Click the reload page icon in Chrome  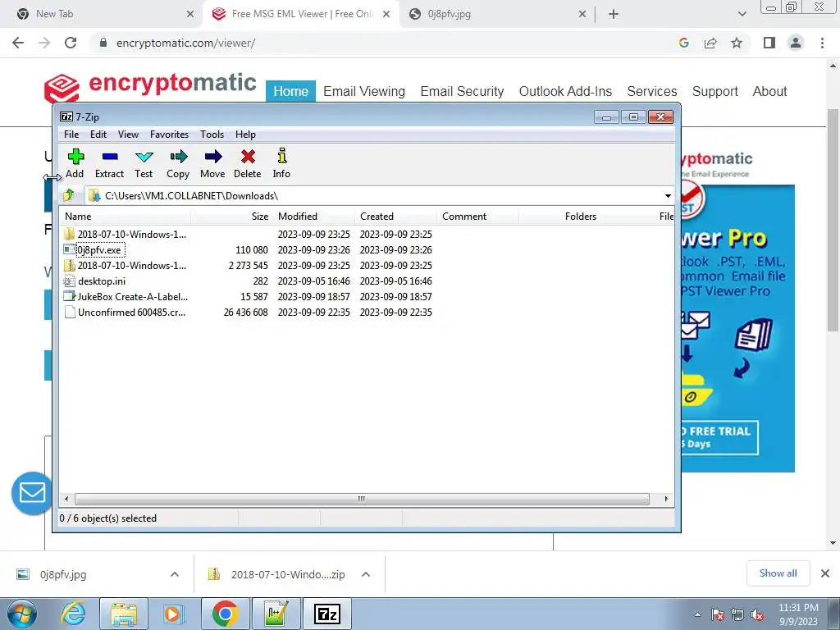tap(71, 43)
